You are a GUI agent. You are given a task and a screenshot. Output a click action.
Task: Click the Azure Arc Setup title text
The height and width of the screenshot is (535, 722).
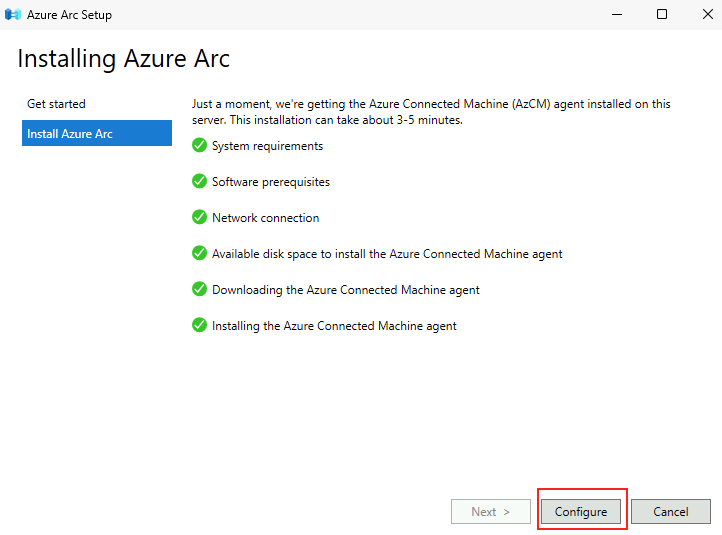click(x=69, y=15)
